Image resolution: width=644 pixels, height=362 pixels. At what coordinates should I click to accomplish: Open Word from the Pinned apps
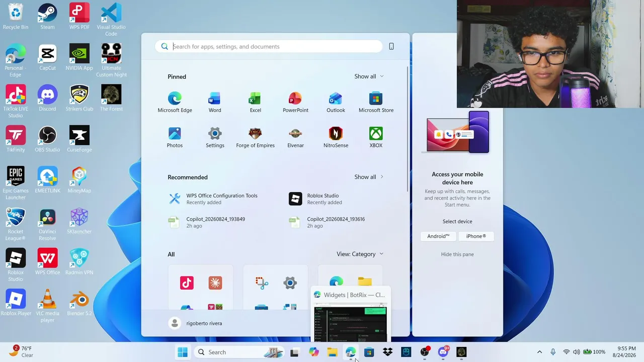215,103
